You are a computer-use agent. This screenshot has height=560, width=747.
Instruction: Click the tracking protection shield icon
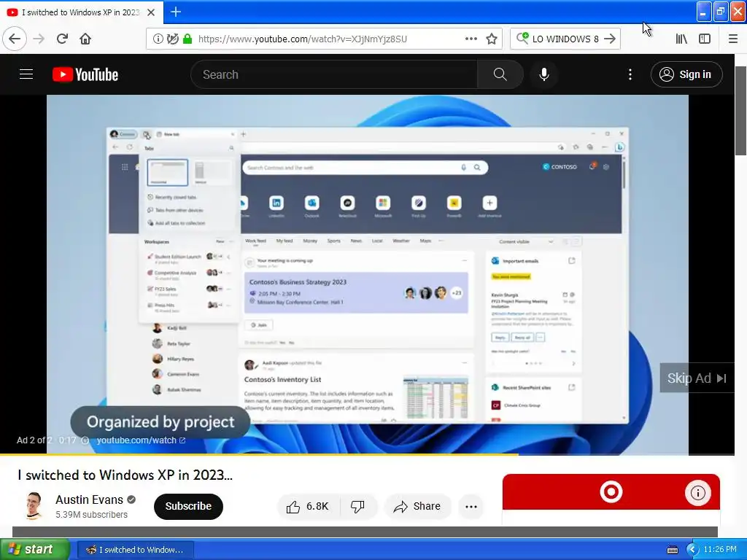tap(172, 39)
